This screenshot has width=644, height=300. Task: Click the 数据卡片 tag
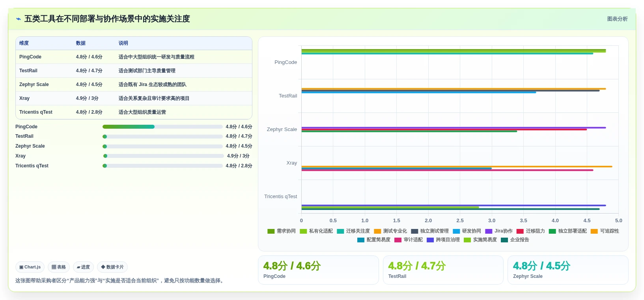pos(112,267)
